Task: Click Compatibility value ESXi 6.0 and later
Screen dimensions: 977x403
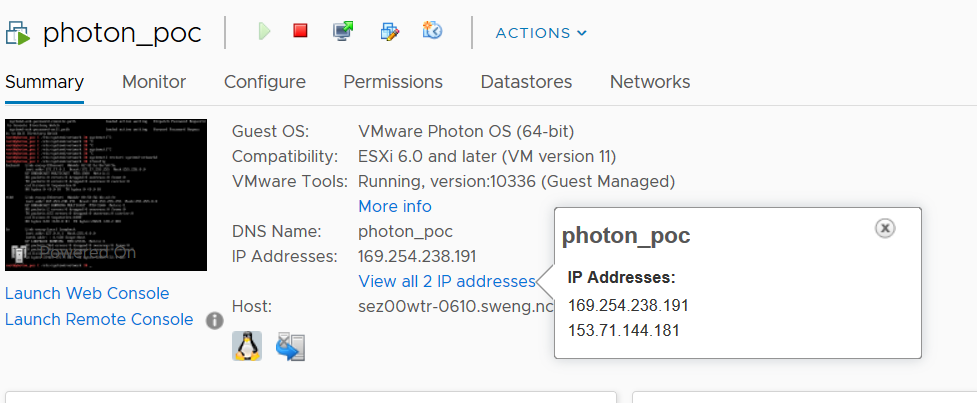Action: click(487, 156)
